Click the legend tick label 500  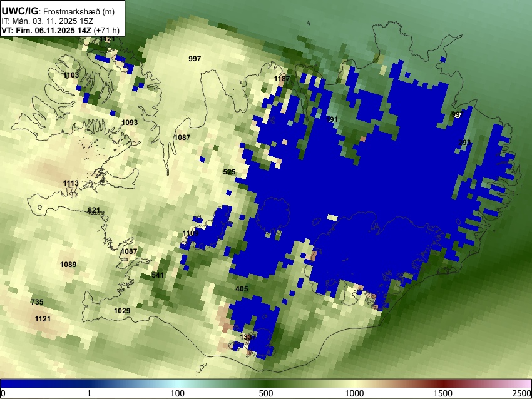point(265,393)
